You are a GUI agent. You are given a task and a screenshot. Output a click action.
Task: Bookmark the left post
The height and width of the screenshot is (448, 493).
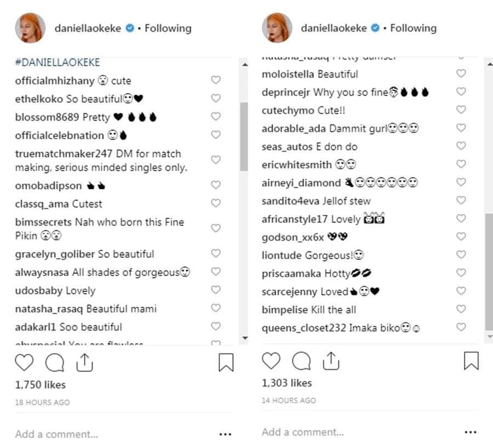point(226,363)
